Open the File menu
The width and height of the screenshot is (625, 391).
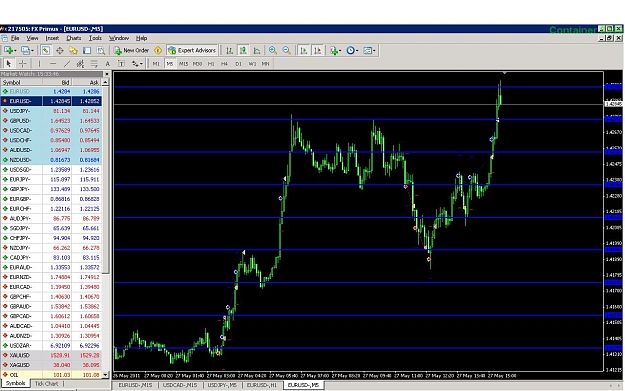click(x=15, y=38)
